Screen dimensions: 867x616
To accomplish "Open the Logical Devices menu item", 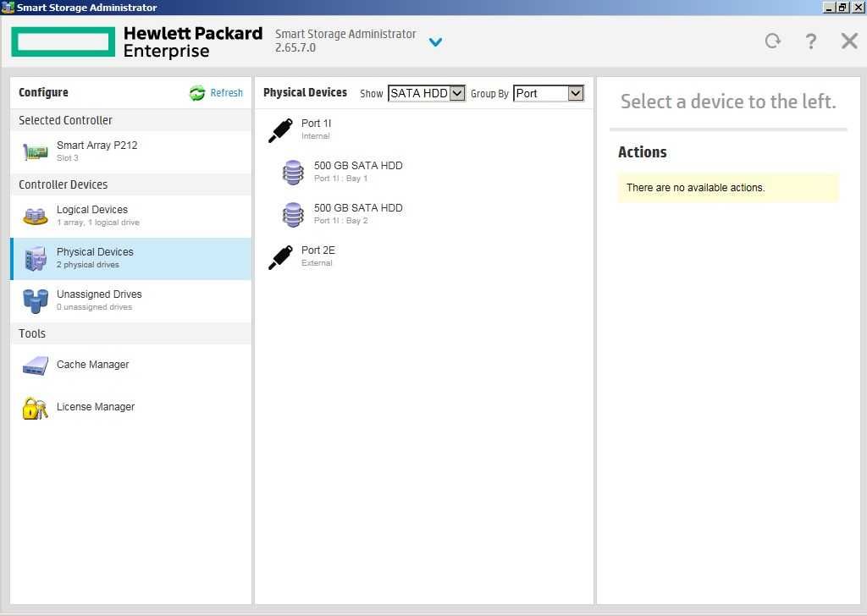I will (131, 216).
